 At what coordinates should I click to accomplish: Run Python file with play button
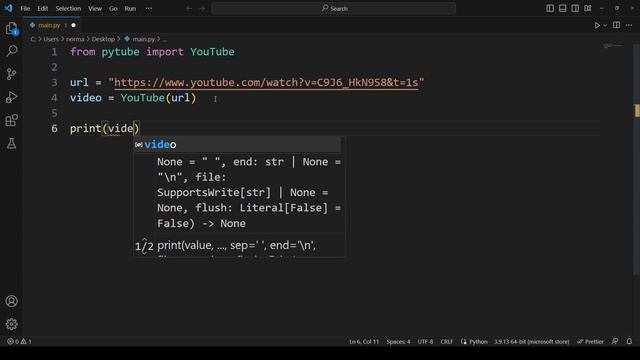pyautogui.click(x=597, y=25)
